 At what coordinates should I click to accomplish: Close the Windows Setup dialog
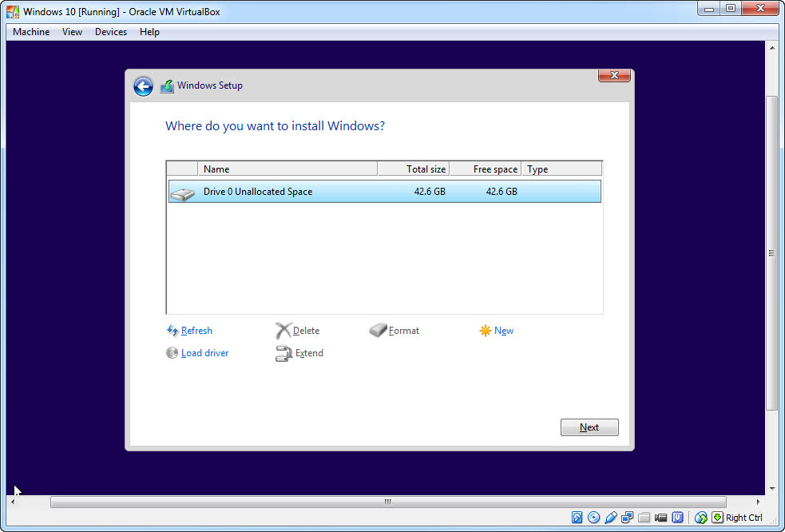tap(614, 75)
